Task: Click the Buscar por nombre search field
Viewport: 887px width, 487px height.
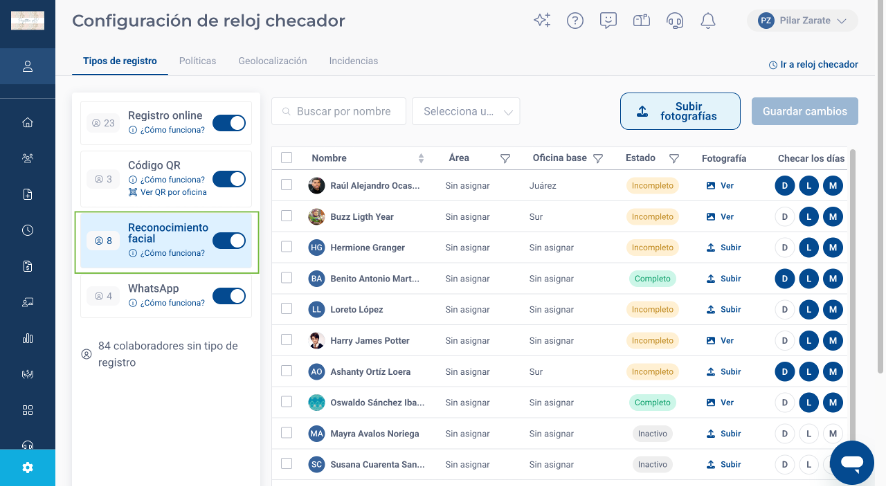Action: point(338,111)
